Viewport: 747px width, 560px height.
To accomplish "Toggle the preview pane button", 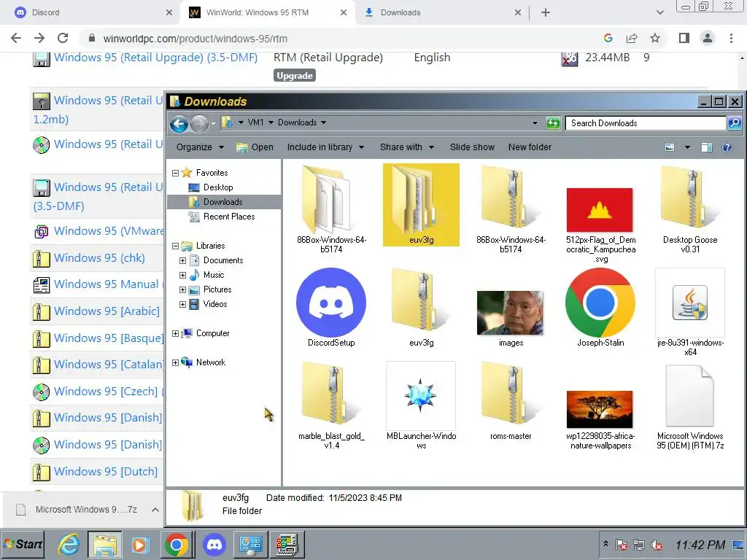I will point(707,147).
